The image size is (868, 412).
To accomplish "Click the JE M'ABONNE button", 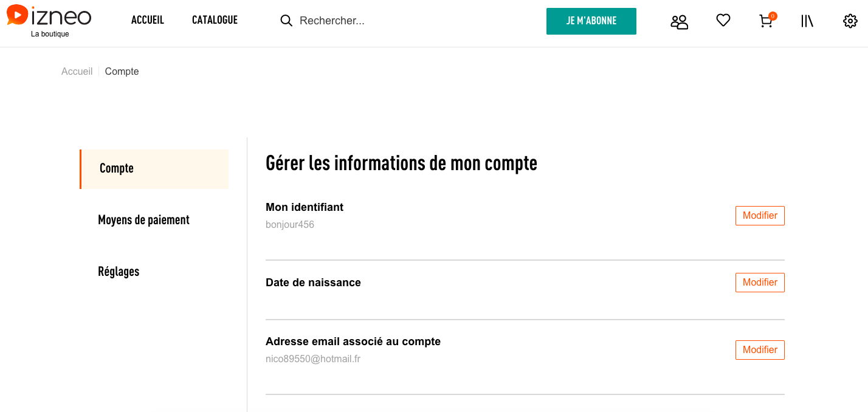I will [591, 21].
